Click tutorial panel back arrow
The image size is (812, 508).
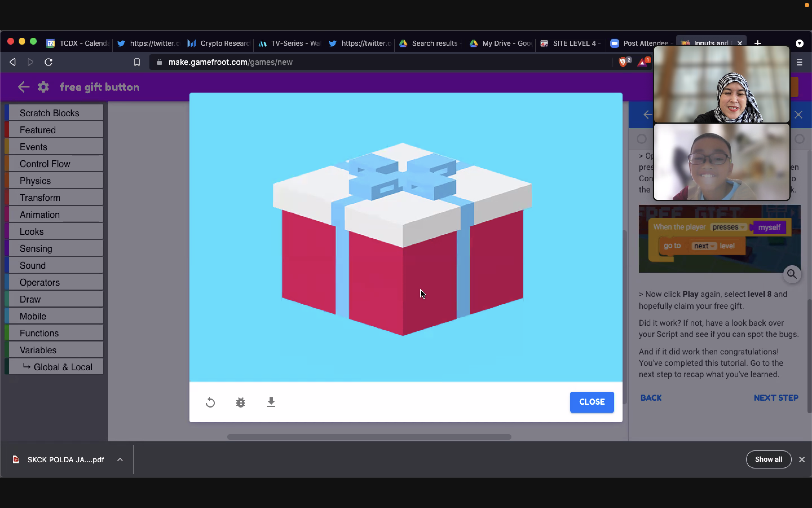648,115
